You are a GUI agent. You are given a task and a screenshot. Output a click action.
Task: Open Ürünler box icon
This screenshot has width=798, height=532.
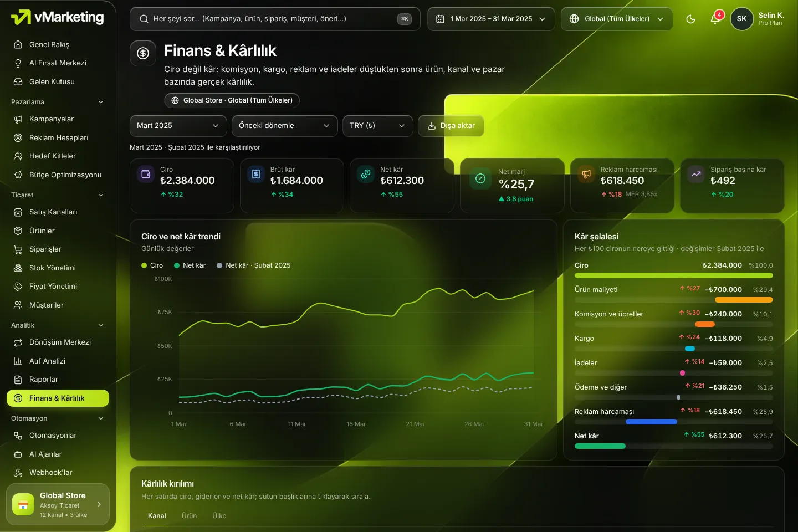18,231
